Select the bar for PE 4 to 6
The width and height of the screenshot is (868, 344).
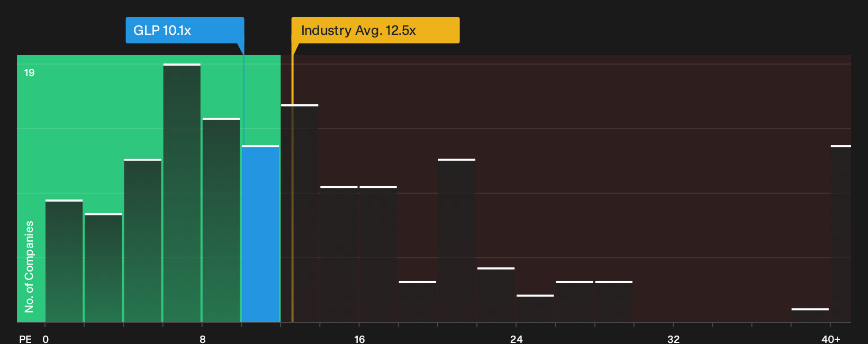click(142, 240)
